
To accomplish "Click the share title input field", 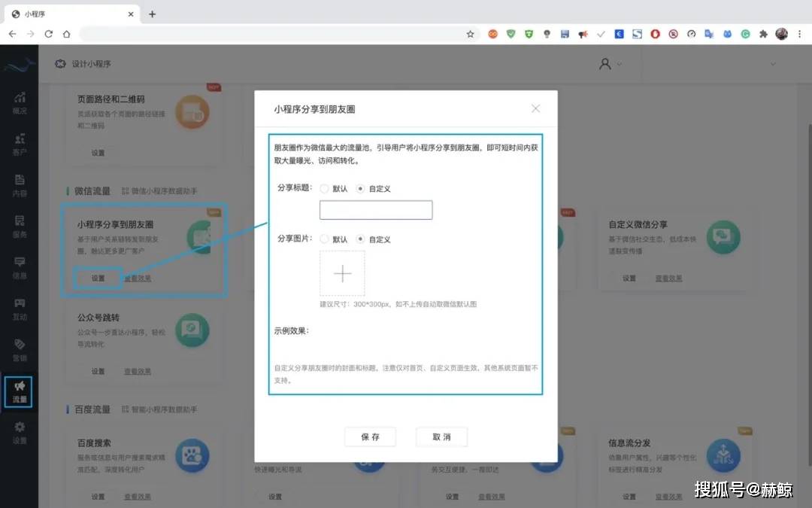I will (375, 210).
